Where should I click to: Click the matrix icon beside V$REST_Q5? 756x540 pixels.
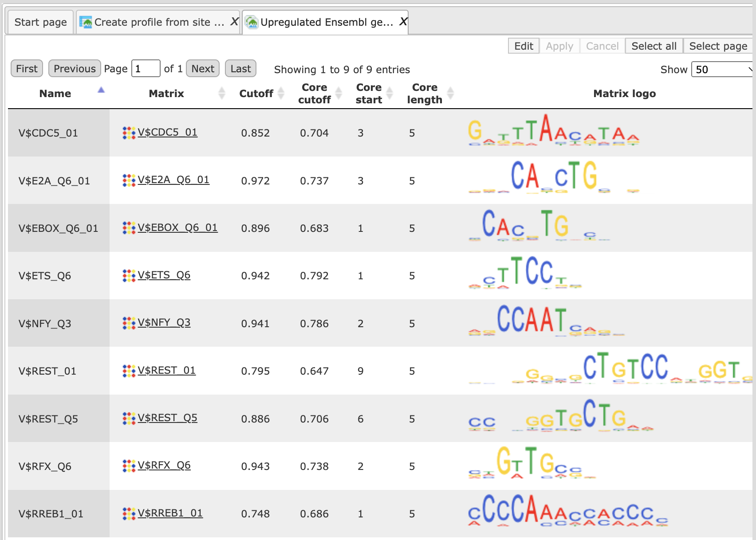point(129,418)
